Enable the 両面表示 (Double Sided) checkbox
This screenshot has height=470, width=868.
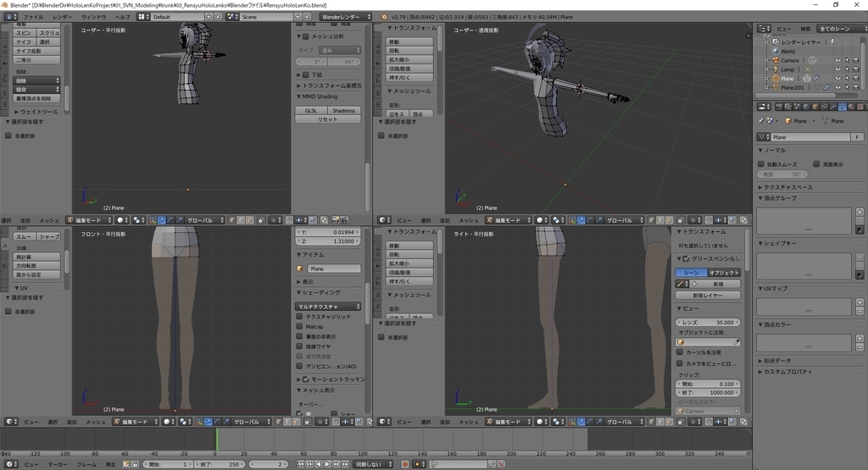[816, 164]
